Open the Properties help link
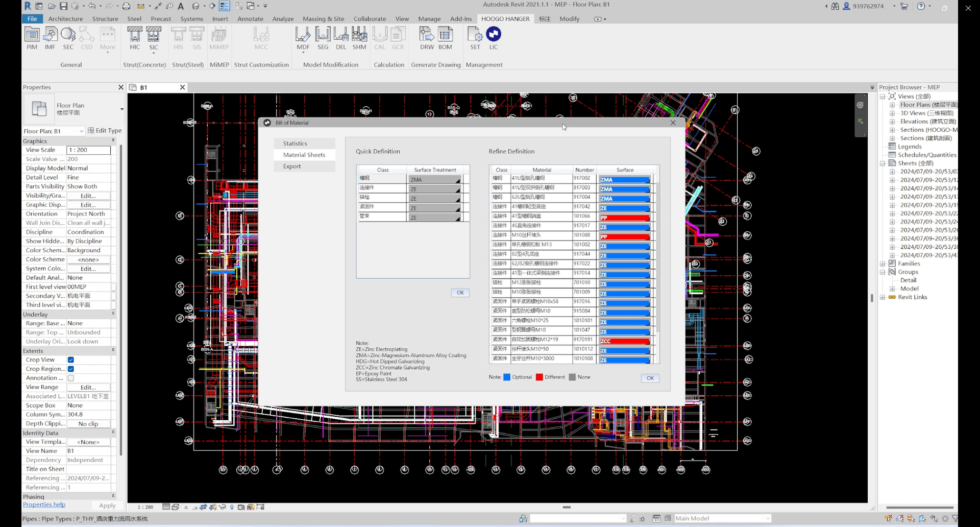The width and height of the screenshot is (980, 527). click(x=44, y=505)
